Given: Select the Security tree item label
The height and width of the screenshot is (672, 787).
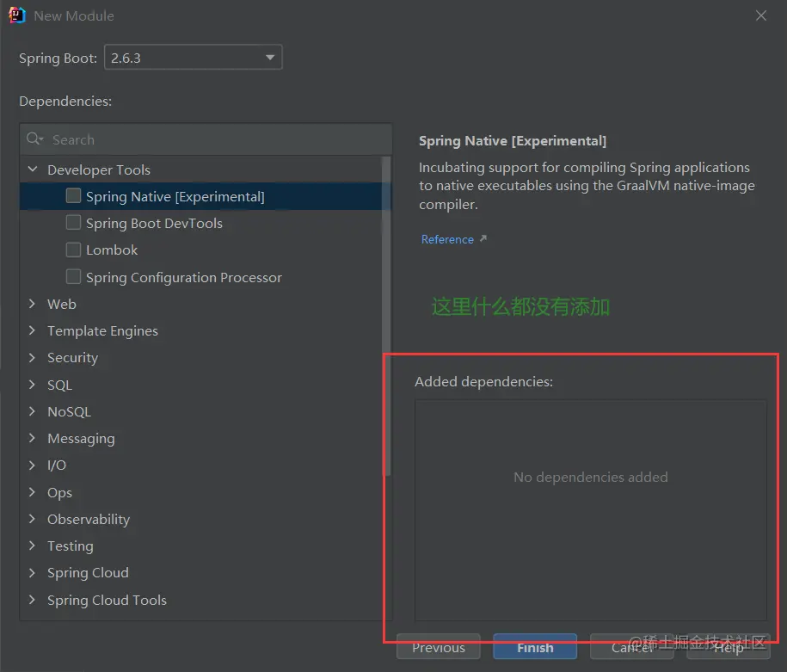Looking at the screenshot, I should [x=73, y=358].
